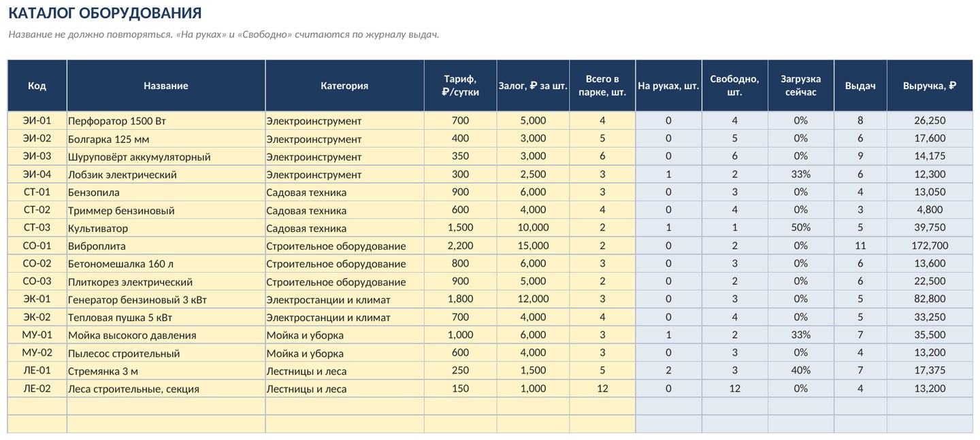Select the «Плиткорез электрический» cell
The height and width of the screenshot is (440, 980).
[x=166, y=282]
